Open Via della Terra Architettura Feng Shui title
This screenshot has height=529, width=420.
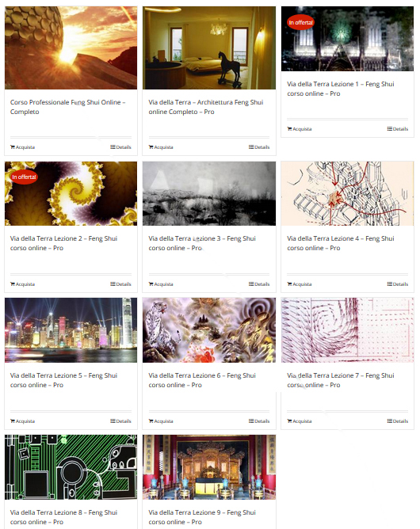[205, 107]
